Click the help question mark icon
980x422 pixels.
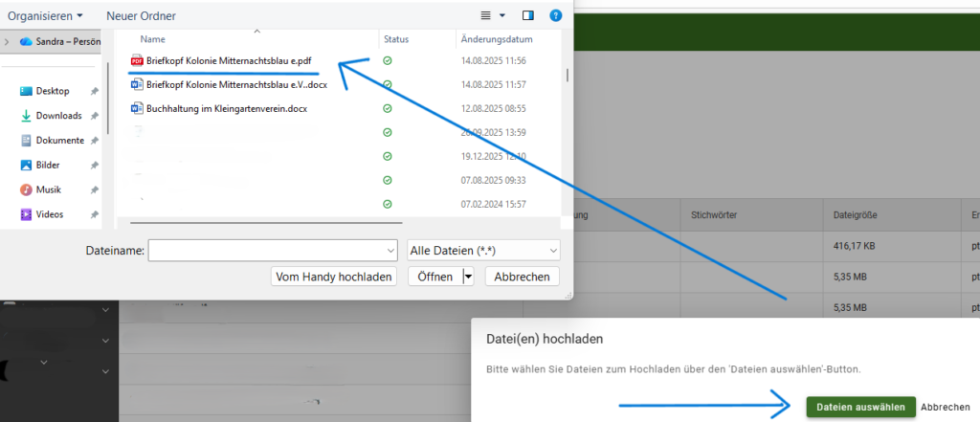click(555, 15)
